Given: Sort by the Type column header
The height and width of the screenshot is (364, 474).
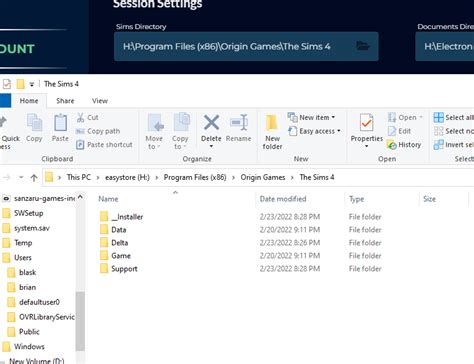Looking at the screenshot, I should coord(382,199).
